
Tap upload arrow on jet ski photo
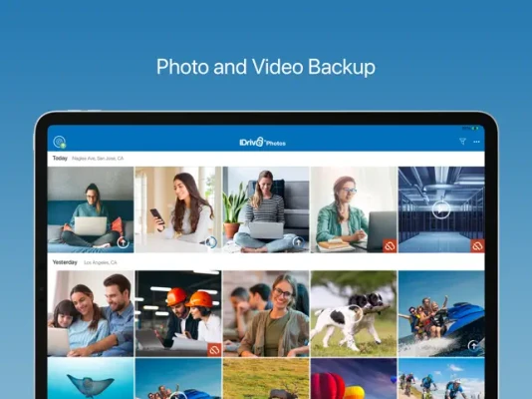point(473,346)
